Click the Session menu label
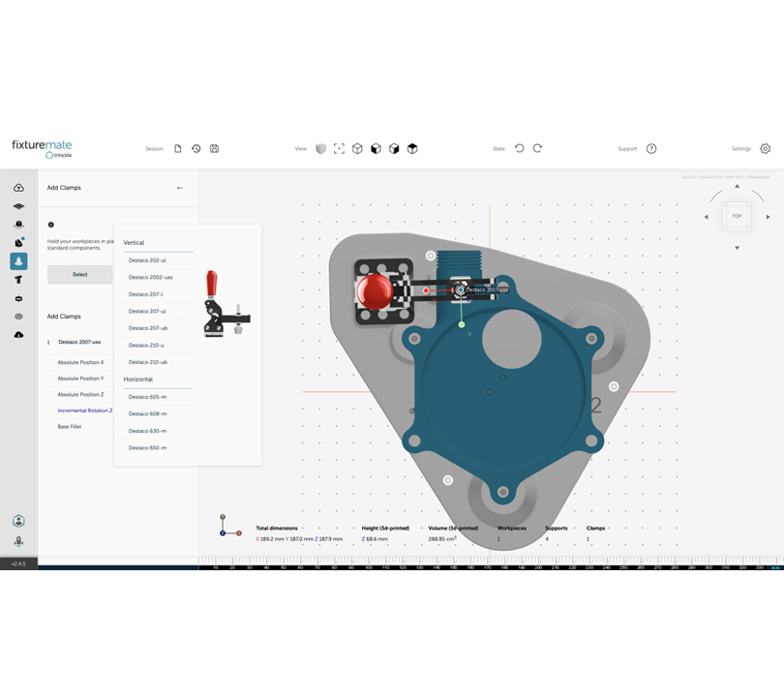 pyautogui.click(x=154, y=149)
